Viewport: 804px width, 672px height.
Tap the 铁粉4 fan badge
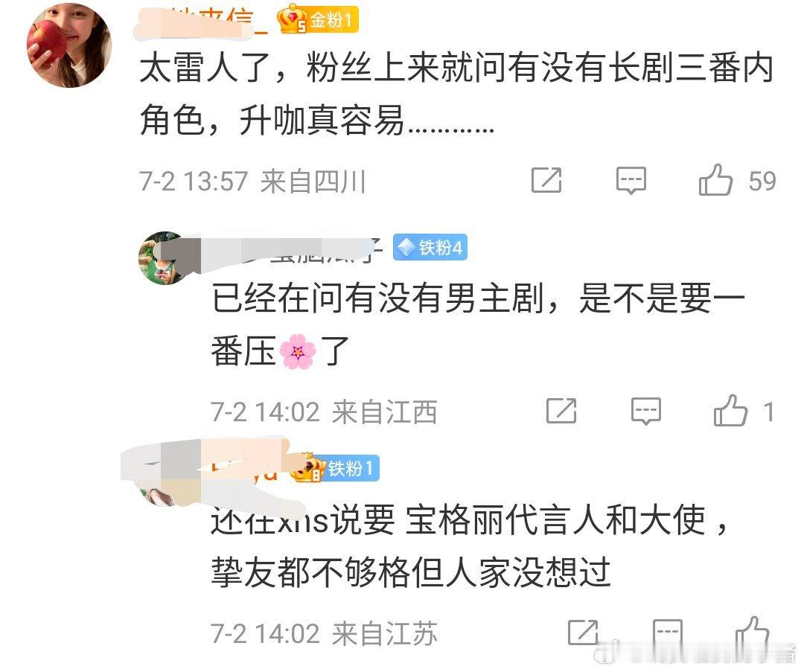click(430, 248)
